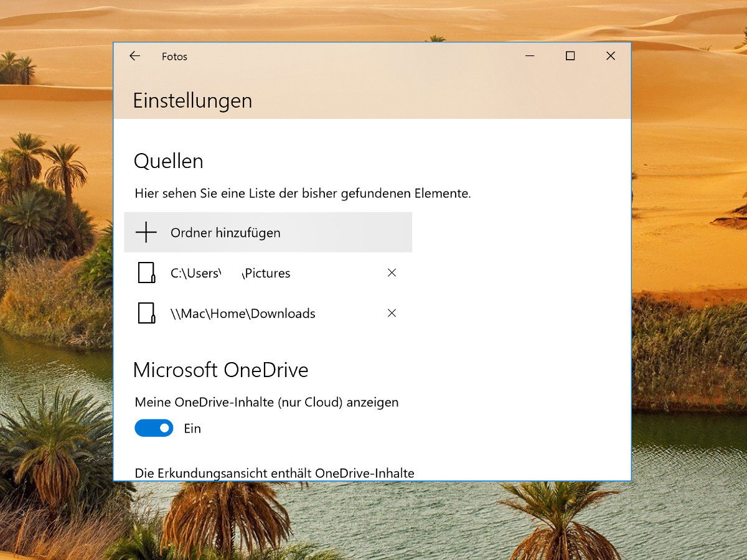
Task: Click the Einstellungen page title
Action: point(193,101)
